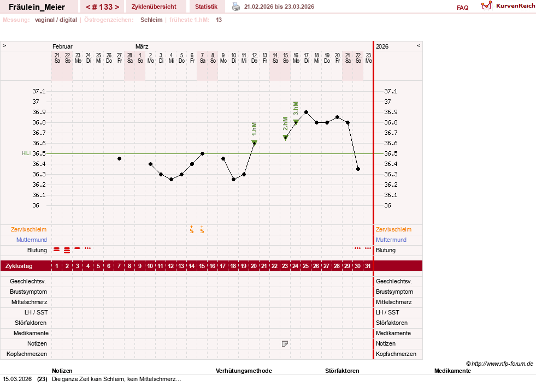Click the 'vaginal / digital' measurement value
The width and height of the screenshot is (536, 392).
pyautogui.click(x=56, y=20)
